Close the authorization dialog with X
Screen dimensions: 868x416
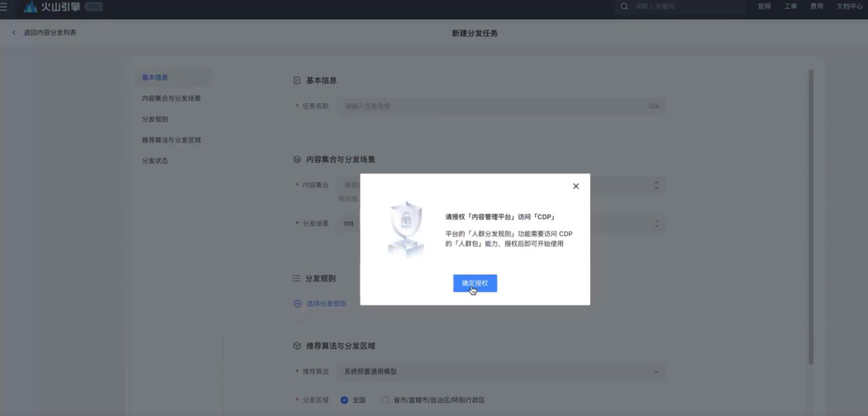(x=576, y=186)
